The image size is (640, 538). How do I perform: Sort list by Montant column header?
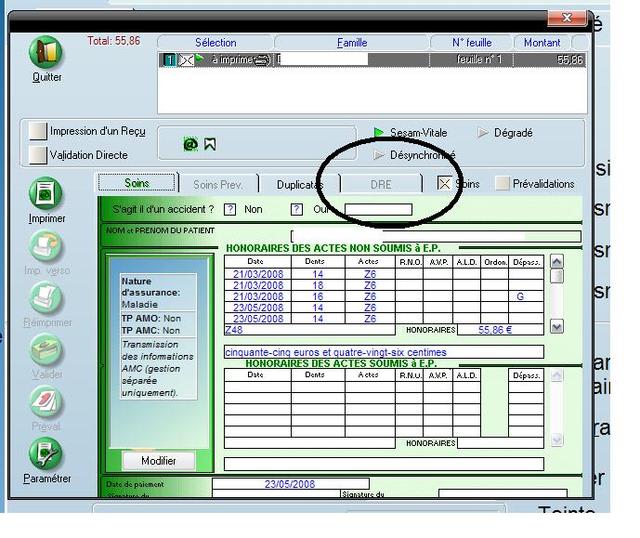coord(542,43)
